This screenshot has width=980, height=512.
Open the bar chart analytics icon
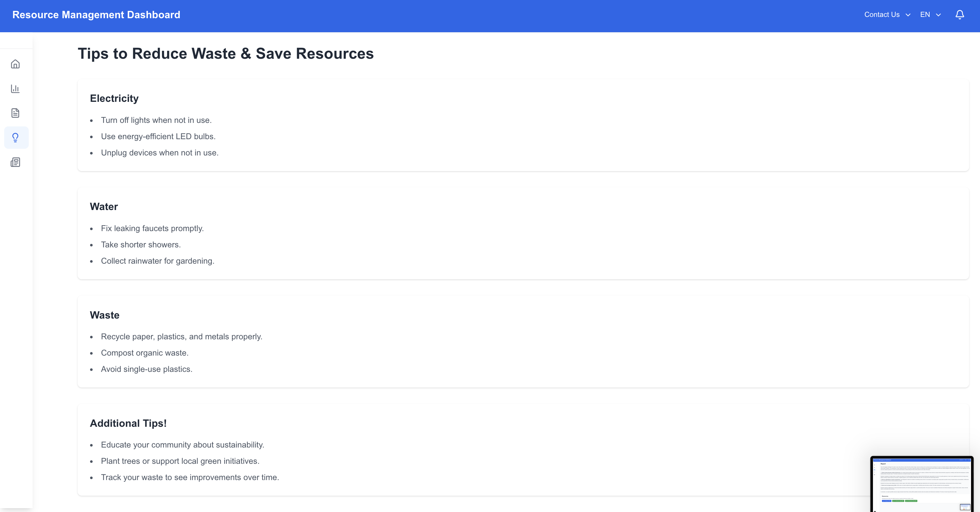point(15,88)
